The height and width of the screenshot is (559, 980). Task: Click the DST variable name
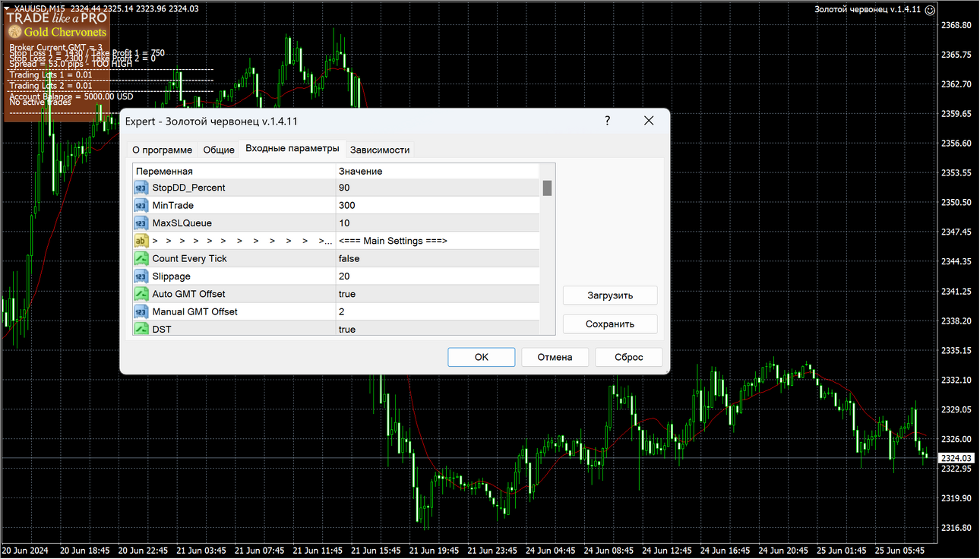[x=162, y=329]
